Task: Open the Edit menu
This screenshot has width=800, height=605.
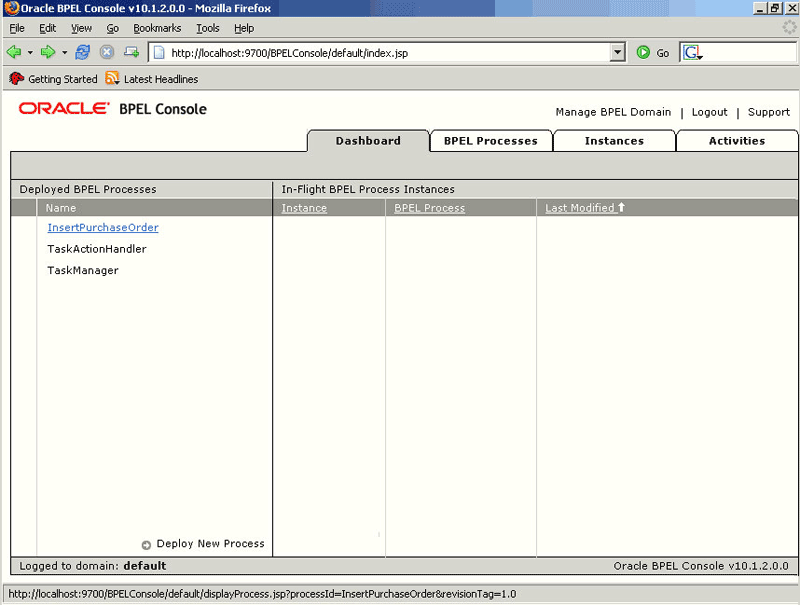Action: tap(47, 28)
